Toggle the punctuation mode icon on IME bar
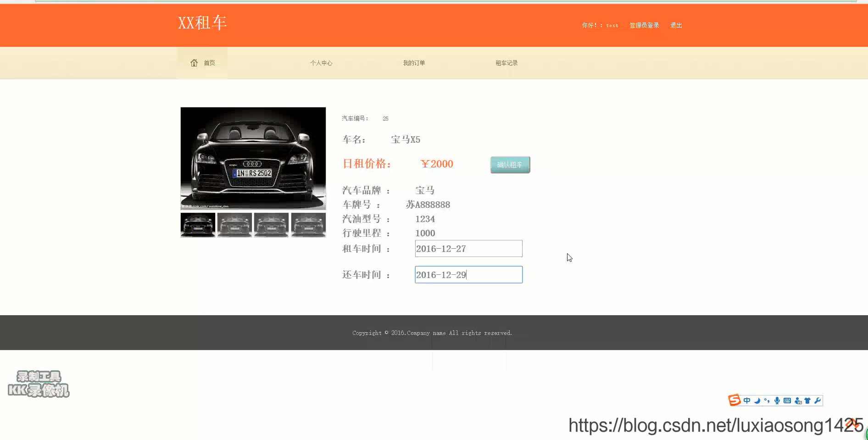This screenshot has width=868, height=440. click(767, 401)
